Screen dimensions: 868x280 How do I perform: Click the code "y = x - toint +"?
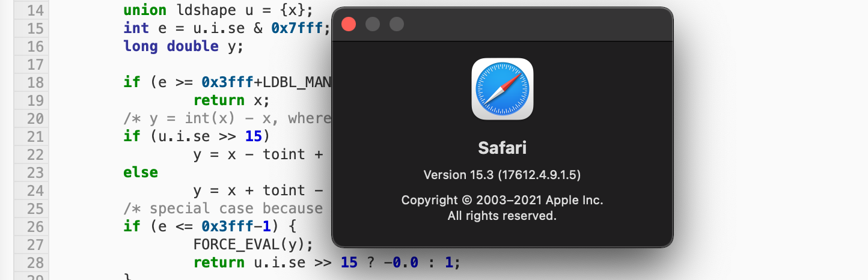point(258,154)
